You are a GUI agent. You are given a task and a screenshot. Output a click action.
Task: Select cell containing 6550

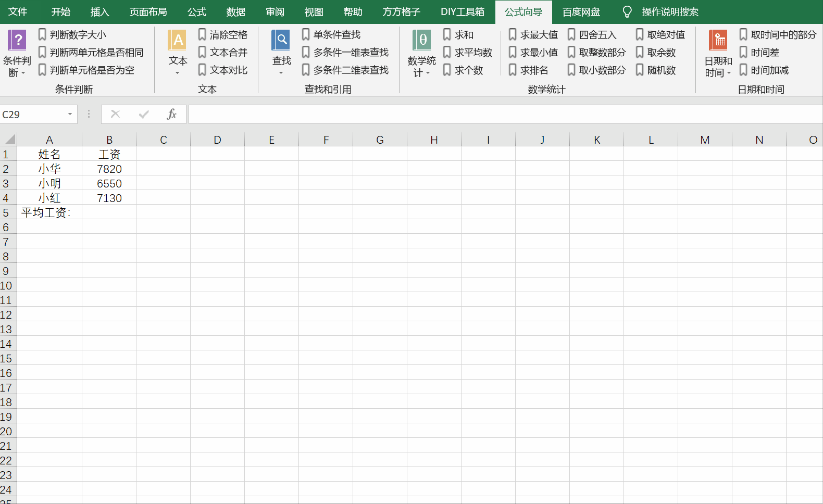(x=109, y=183)
